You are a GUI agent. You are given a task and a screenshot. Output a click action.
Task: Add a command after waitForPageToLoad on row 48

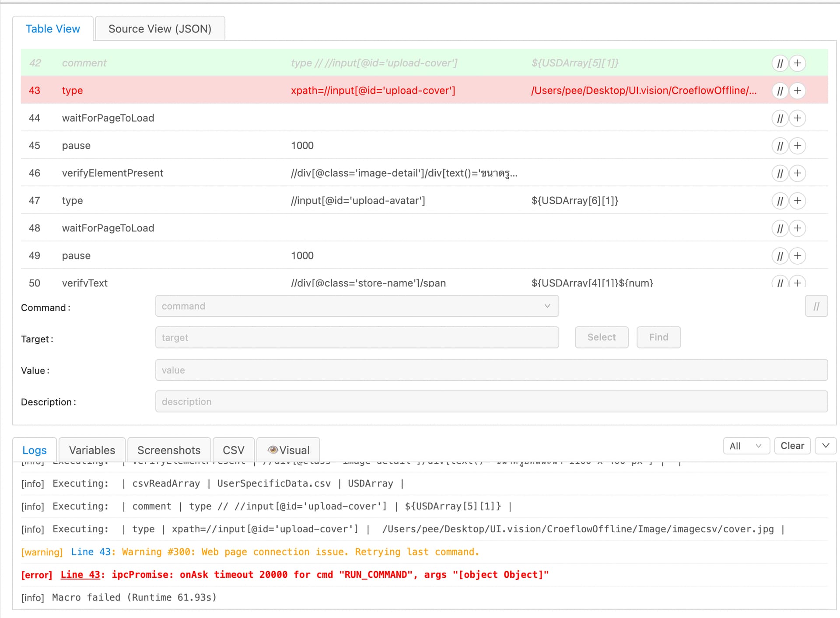[797, 228]
